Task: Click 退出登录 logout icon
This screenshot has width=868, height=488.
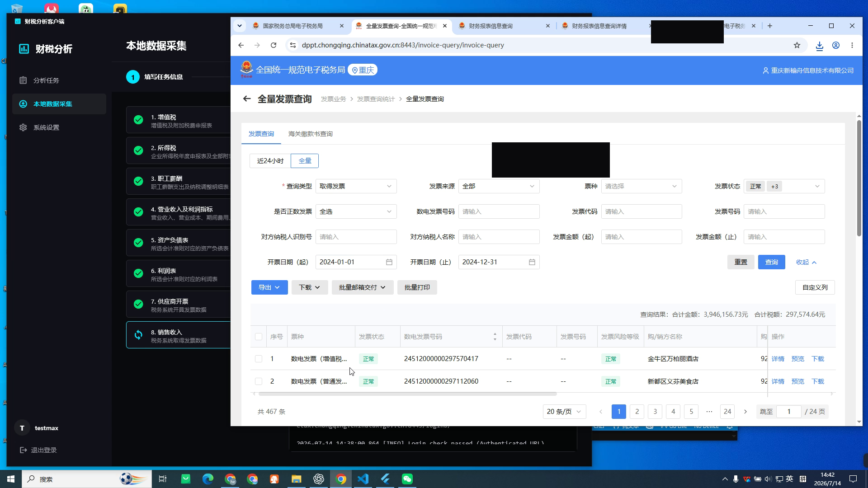Action: [x=24, y=450]
